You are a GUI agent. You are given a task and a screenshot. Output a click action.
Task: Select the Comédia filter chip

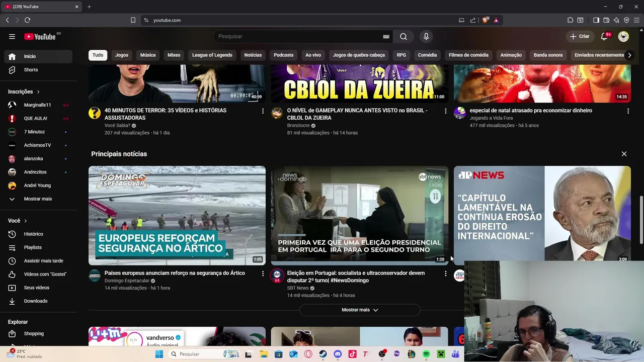pos(427,55)
